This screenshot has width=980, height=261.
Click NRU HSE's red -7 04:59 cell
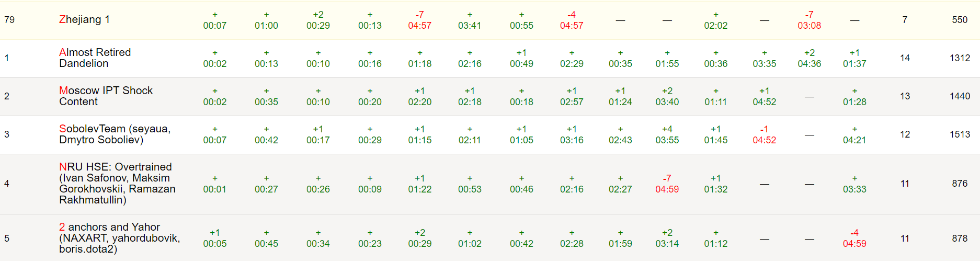667,184
